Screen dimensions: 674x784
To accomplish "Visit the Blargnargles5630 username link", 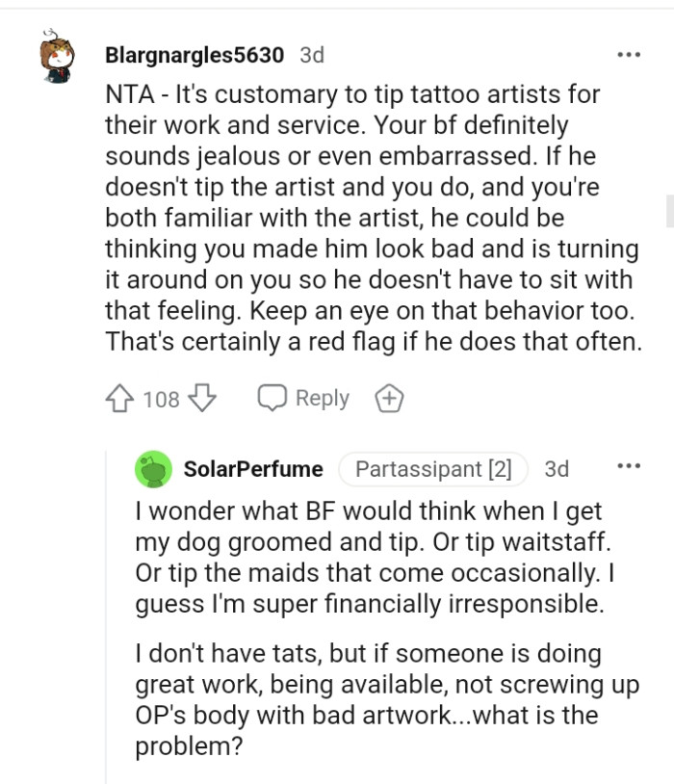I will (194, 55).
